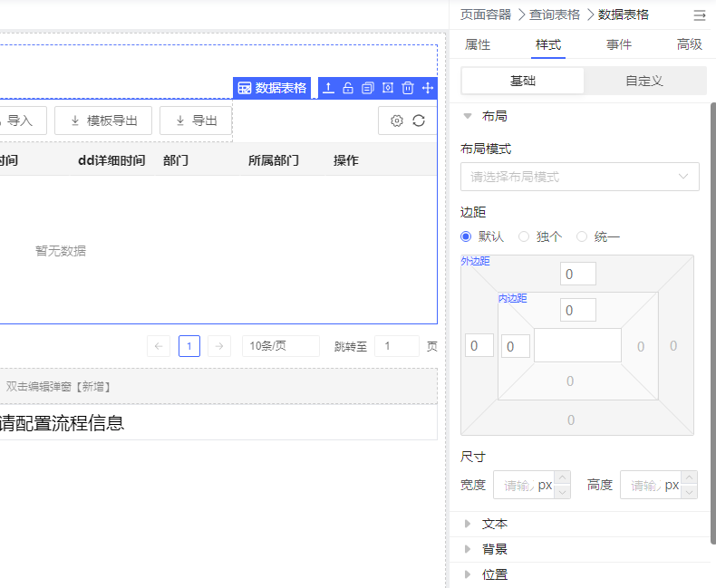The width and height of the screenshot is (716, 588).
Task: Open the 10条/页 page size dropdown
Action: coord(280,346)
